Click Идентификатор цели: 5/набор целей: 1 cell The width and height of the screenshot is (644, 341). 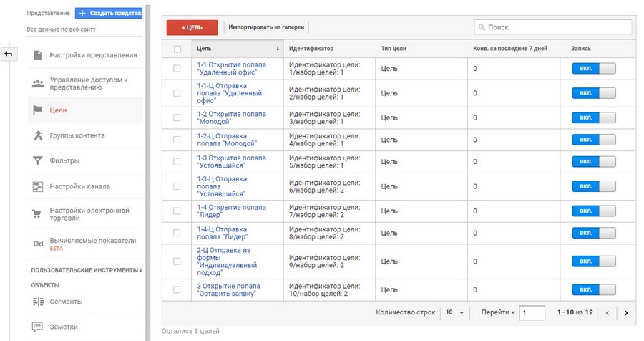pyautogui.click(x=324, y=162)
